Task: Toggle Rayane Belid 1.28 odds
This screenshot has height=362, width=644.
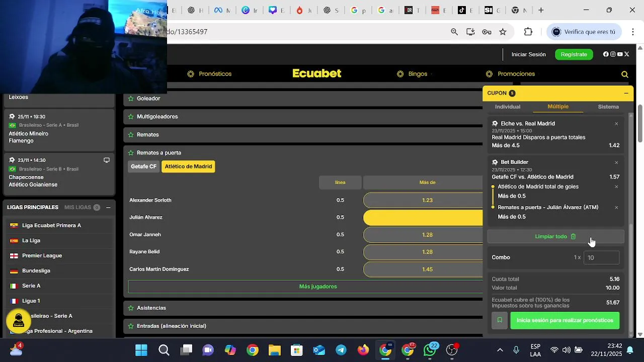Action: point(423,252)
